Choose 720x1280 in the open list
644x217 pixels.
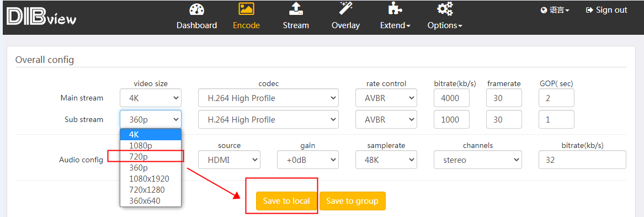click(150, 190)
